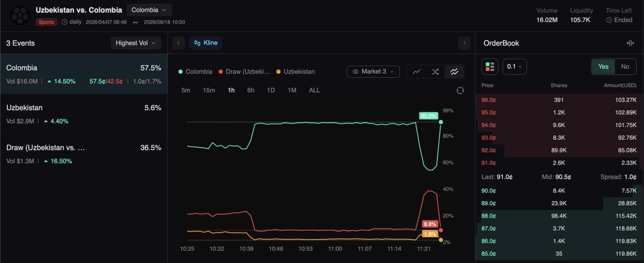
Task: Click the 93.0¢ ask price
Action: tap(488, 137)
